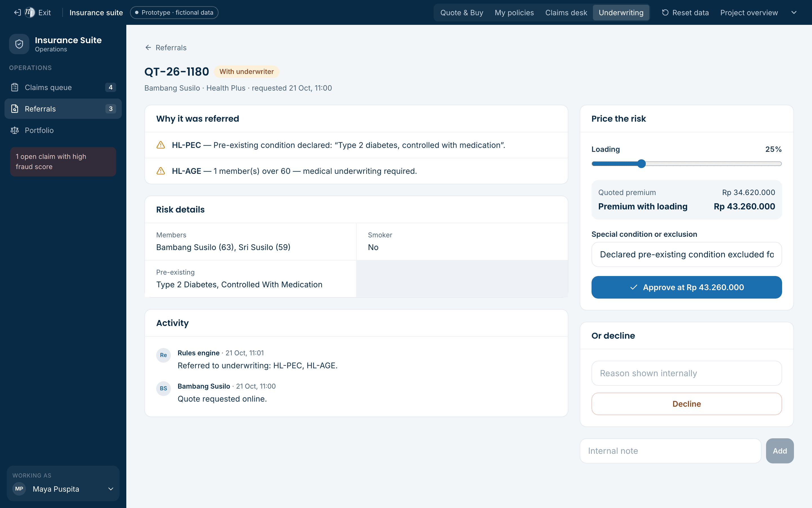Focus the Reason shown internally field
This screenshot has width=812, height=508.
(x=687, y=373)
